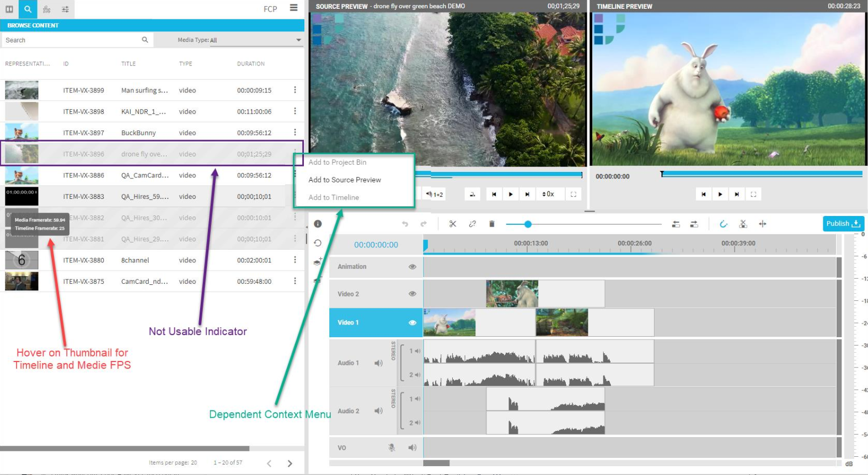Open options menu for ITEM-VX-3898

tap(295, 111)
